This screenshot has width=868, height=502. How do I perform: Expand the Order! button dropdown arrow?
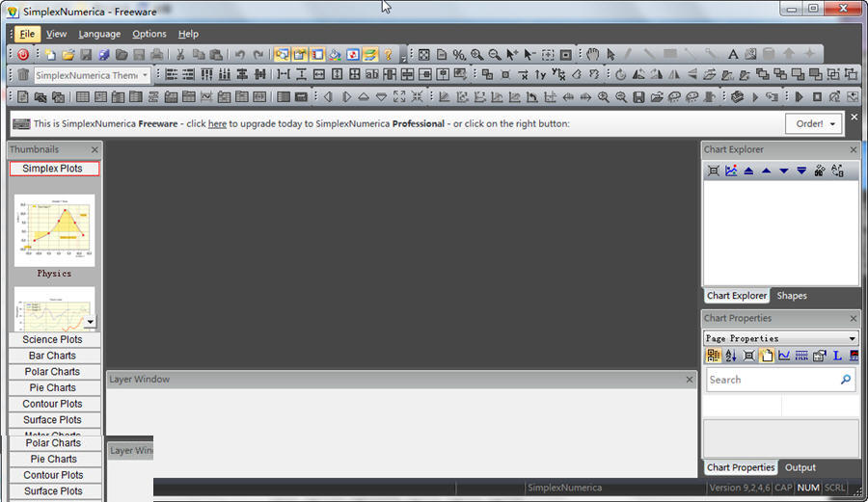tap(832, 124)
